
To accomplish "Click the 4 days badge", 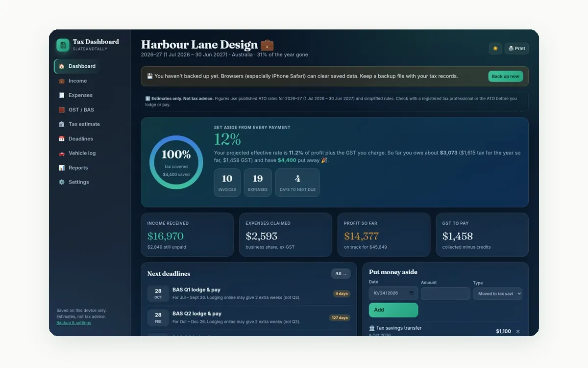I will pyautogui.click(x=342, y=294).
